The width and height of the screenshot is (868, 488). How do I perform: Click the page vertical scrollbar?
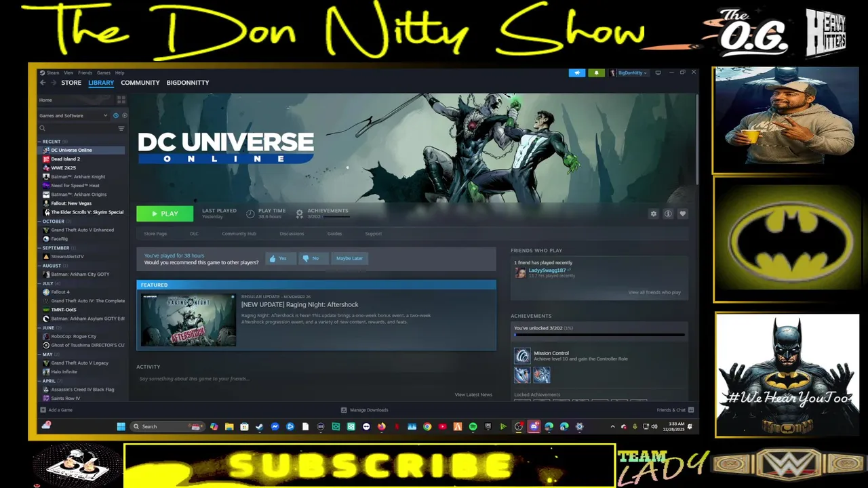pos(696,139)
